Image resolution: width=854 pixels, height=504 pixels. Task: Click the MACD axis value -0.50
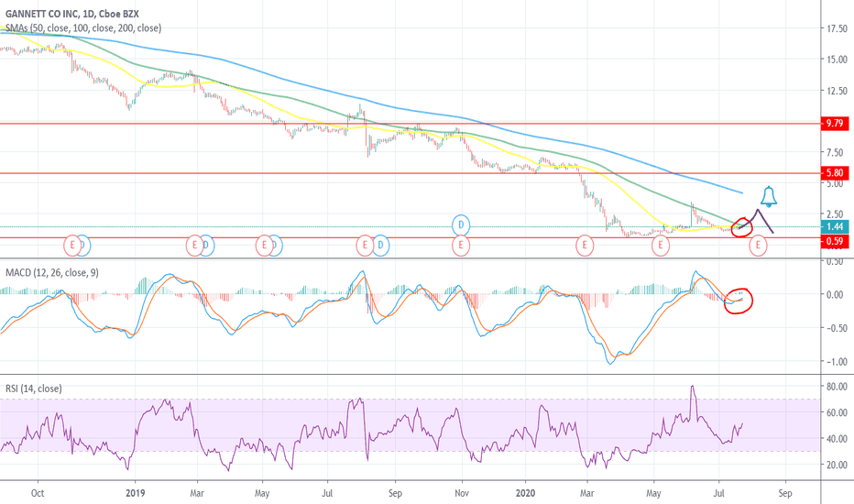(x=836, y=328)
